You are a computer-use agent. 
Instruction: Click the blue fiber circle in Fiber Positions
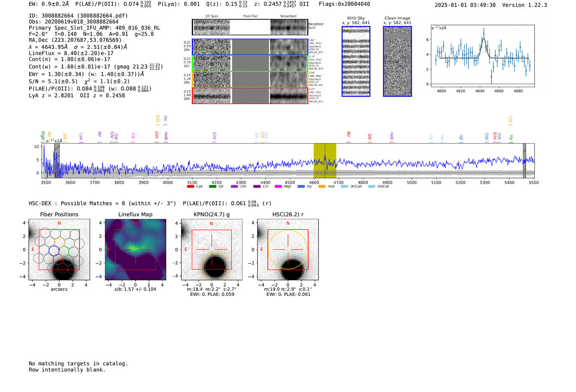(54, 251)
